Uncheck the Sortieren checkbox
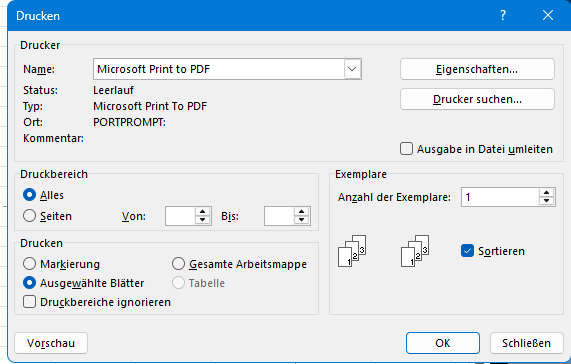 [x=467, y=251]
